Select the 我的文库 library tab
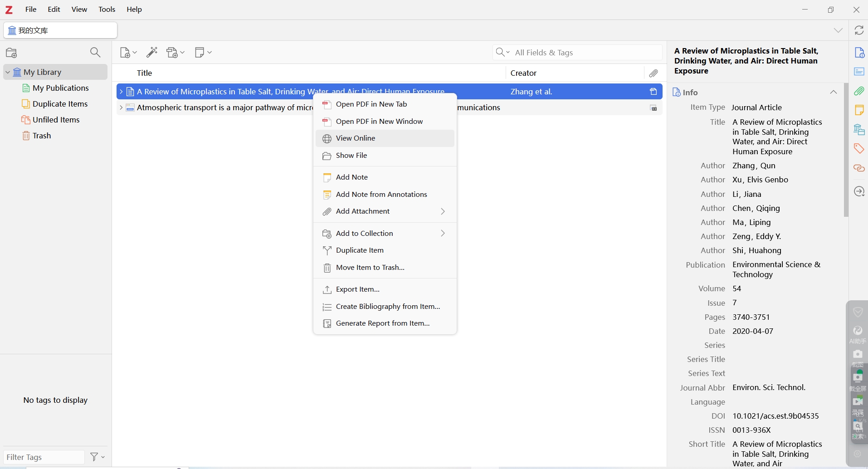 pos(60,30)
